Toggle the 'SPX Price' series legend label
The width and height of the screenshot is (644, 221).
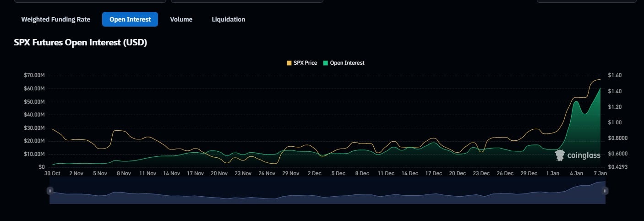[305, 63]
